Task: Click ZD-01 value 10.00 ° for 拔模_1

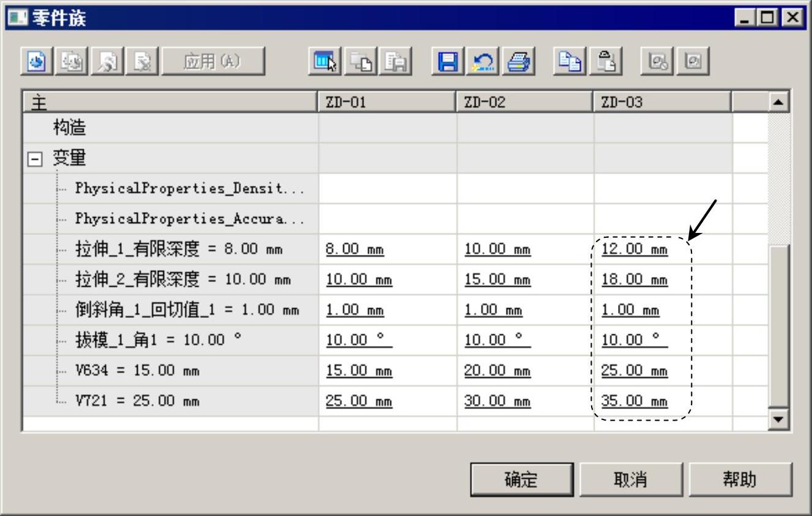Action: (x=359, y=341)
